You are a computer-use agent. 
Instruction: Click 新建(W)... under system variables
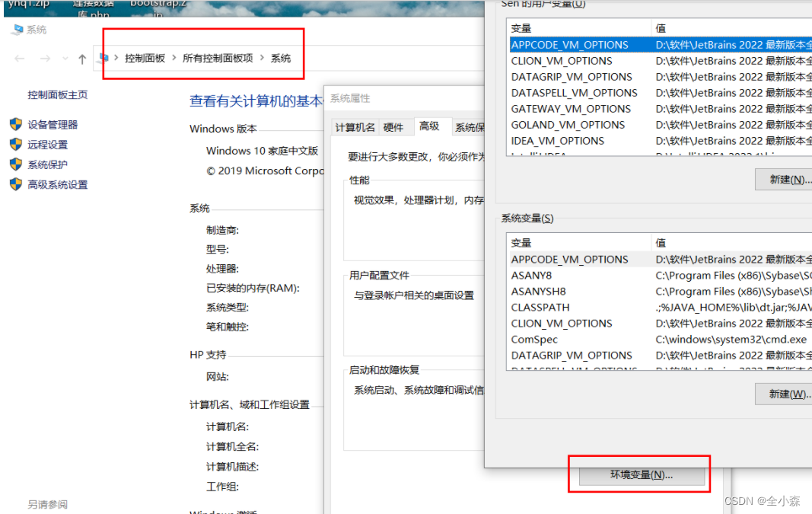(784, 394)
